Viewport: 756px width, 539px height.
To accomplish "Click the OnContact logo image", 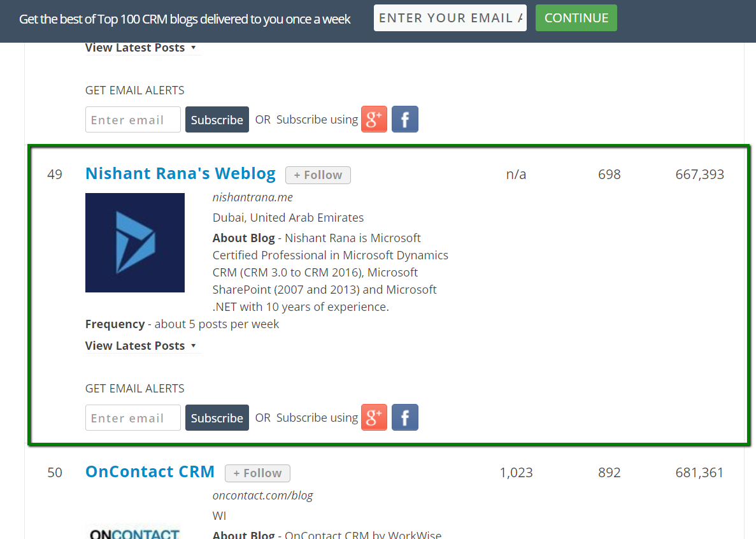I will click(135, 532).
